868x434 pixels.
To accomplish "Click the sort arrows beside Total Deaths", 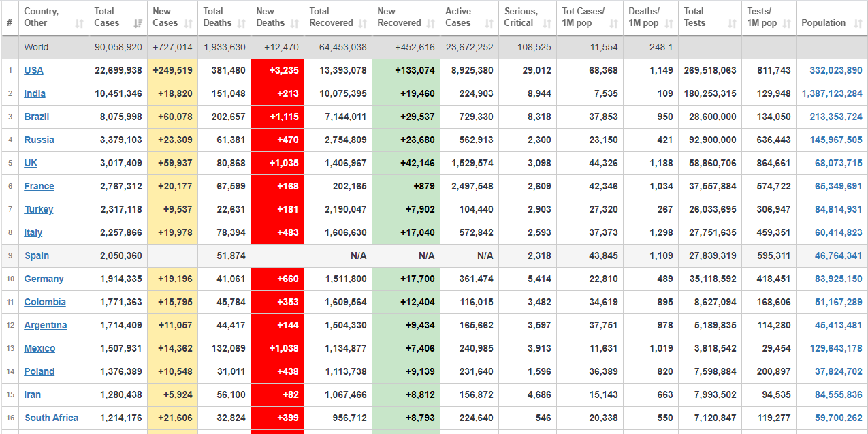I will [x=241, y=23].
